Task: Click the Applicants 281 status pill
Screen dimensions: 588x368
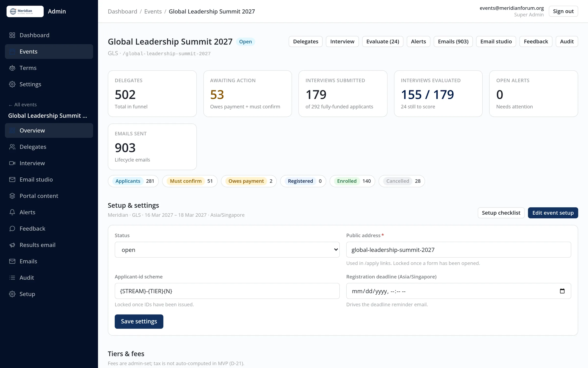Action: [133, 181]
